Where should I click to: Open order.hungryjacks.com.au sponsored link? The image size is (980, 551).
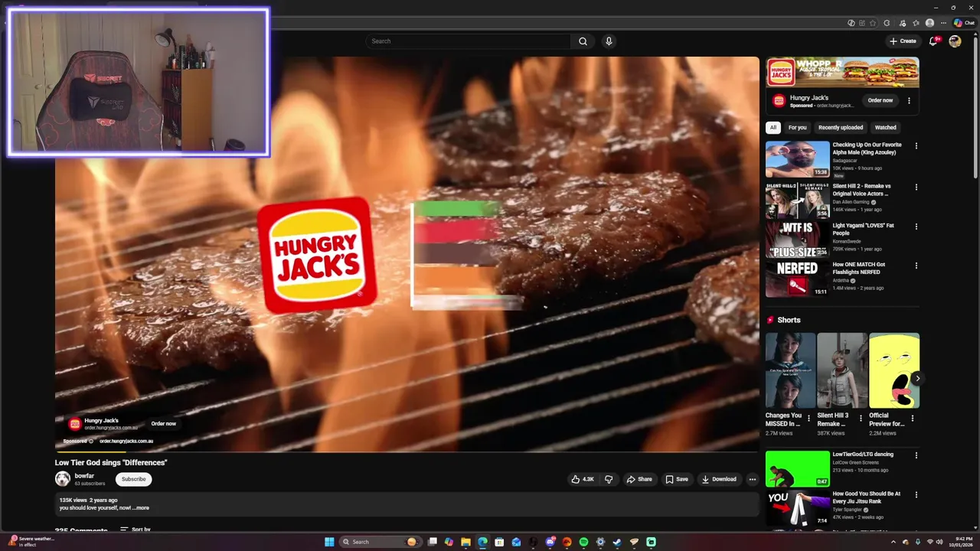[126, 441]
